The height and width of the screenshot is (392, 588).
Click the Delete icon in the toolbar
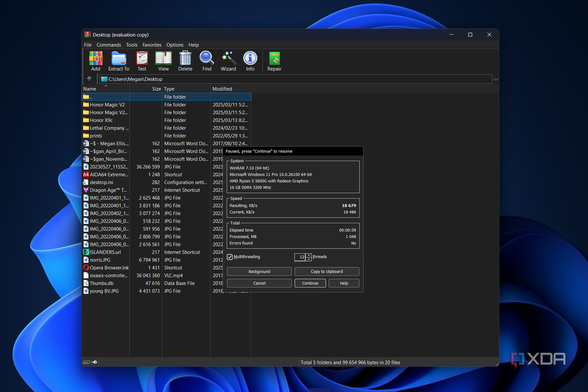185,61
